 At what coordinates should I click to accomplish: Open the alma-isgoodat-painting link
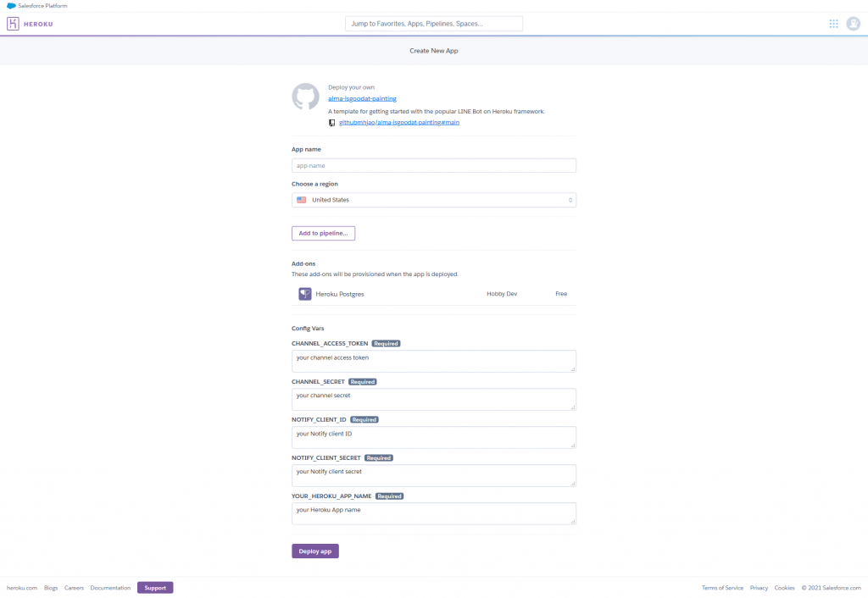(362, 98)
